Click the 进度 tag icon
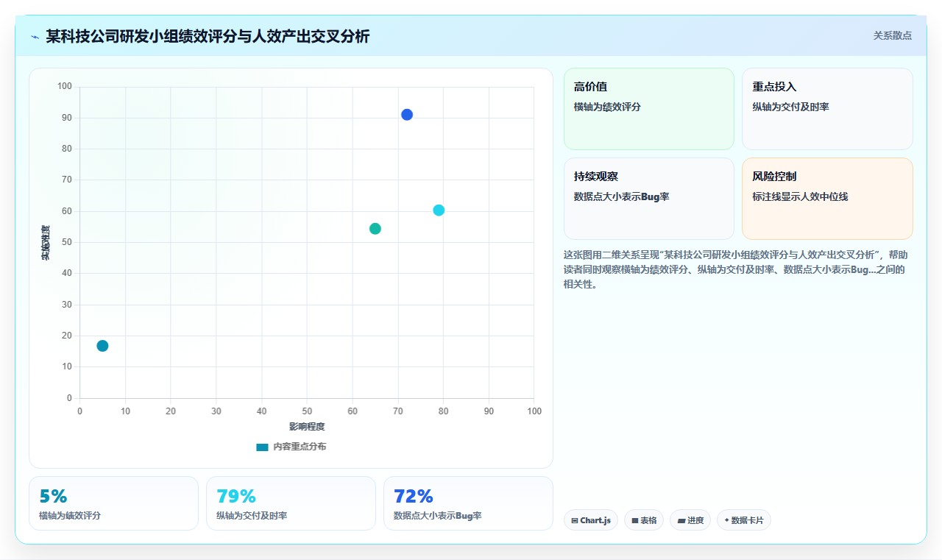Viewport: 942px width, 560px height. [x=681, y=520]
